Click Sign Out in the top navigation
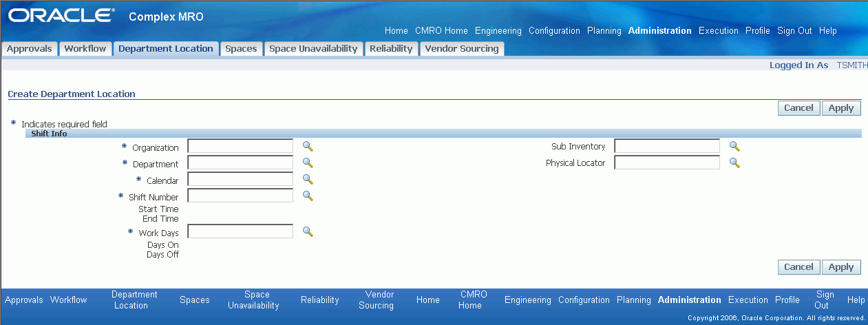 click(x=794, y=31)
